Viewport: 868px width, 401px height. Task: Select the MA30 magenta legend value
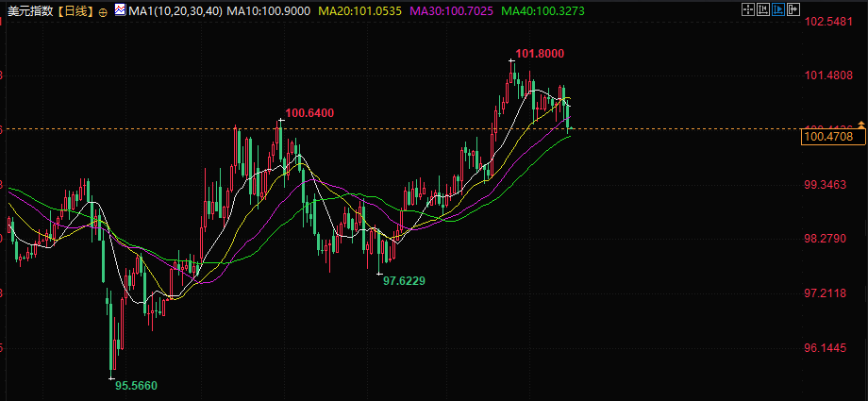[451, 10]
